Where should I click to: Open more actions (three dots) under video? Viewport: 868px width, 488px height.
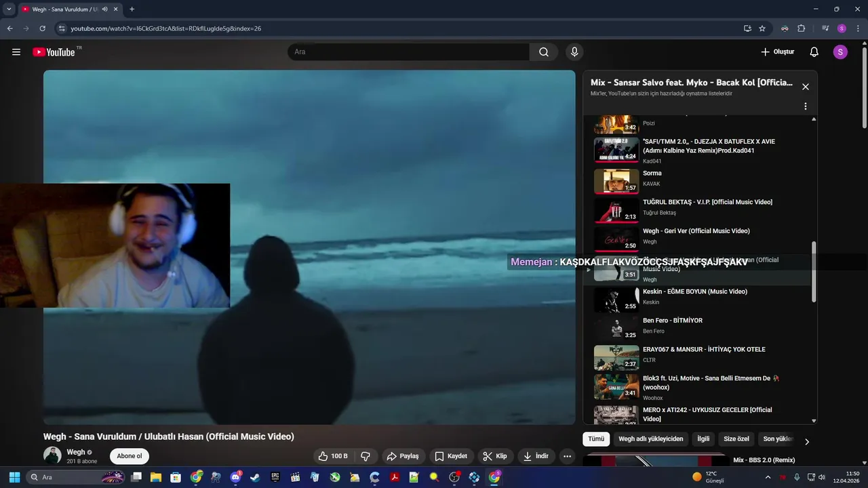point(567,456)
